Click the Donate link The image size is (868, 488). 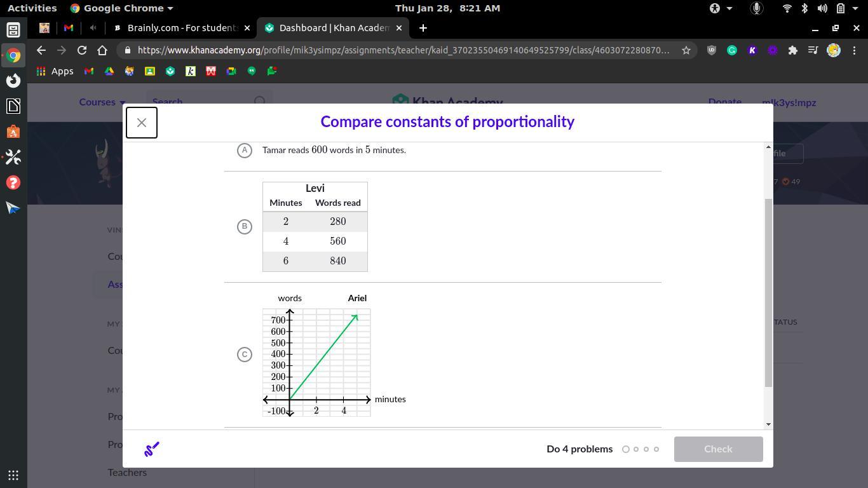(x=725, y=102)
